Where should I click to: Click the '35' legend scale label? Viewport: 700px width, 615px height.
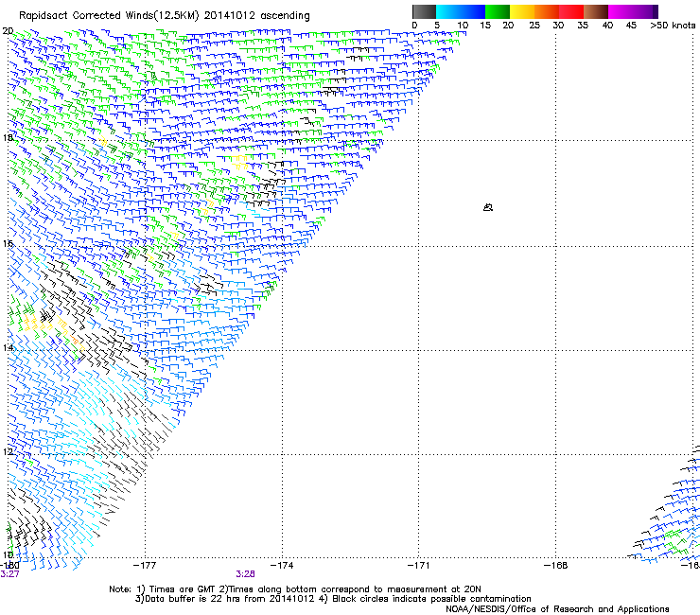point(583,26)
